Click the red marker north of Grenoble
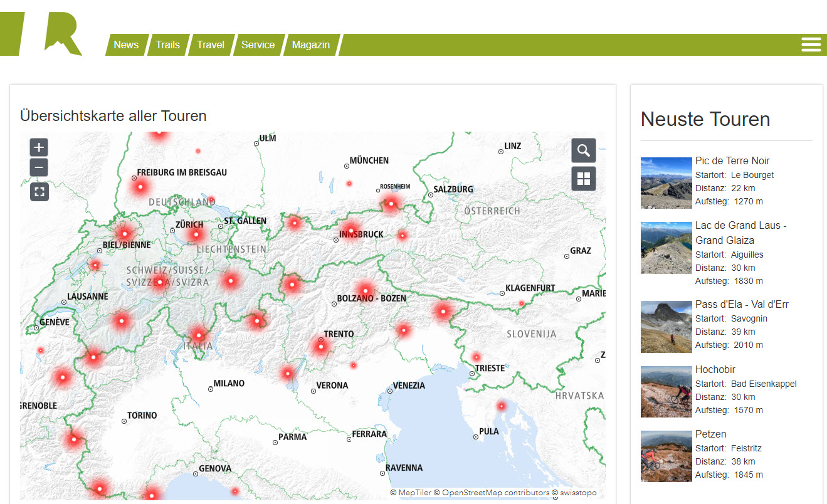Image resolution: width=827 pixels, height=504 pixels. coord(63,377)
